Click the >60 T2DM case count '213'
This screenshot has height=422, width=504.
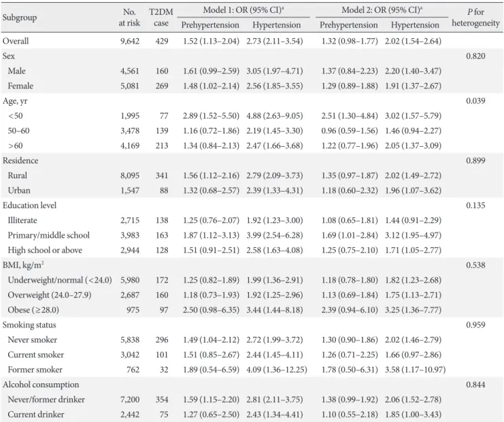tap(162, 145)
